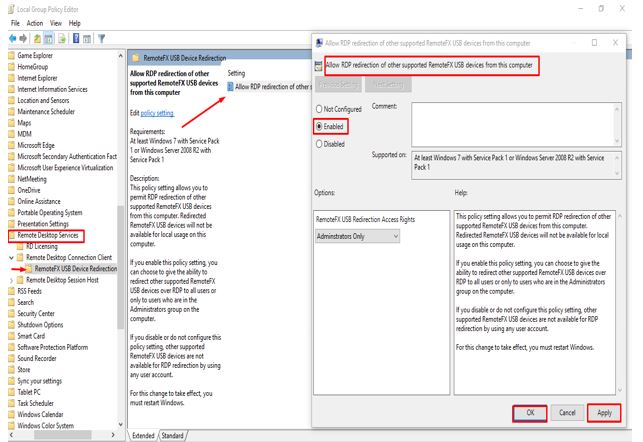The width and height of the screenshot is (643, 442).
Task: Open the Action menu
Action: pos(35,23)
